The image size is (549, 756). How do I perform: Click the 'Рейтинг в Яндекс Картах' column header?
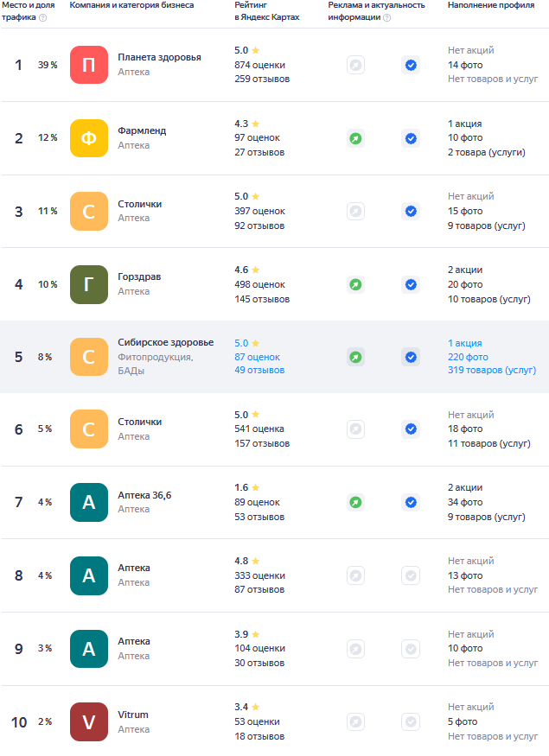267,11
